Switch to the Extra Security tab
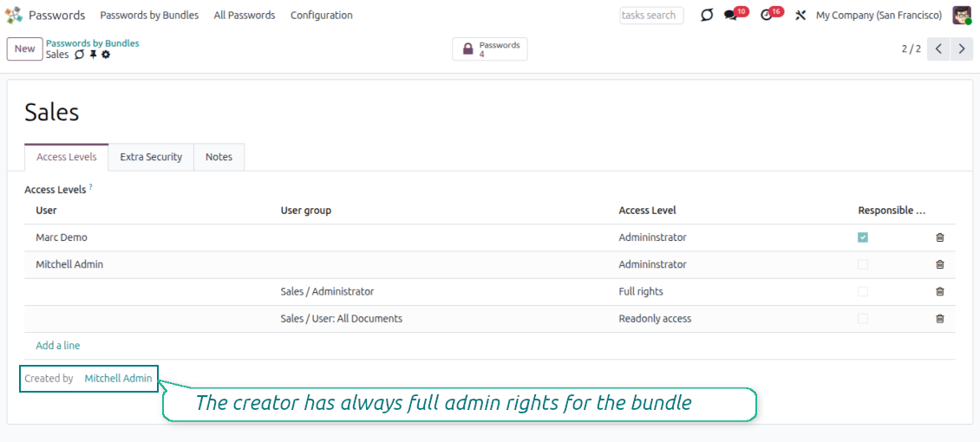Viewport: 980px width, 442px height. coord(151,157)
